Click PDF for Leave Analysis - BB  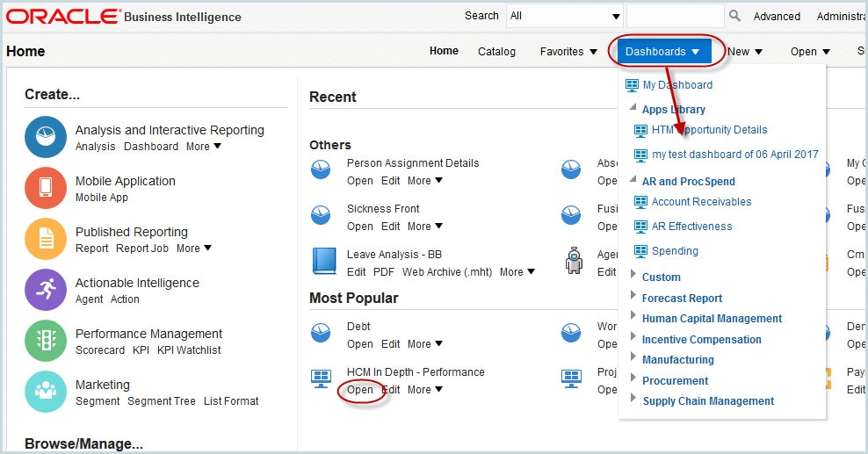click(x=384, y=272)
